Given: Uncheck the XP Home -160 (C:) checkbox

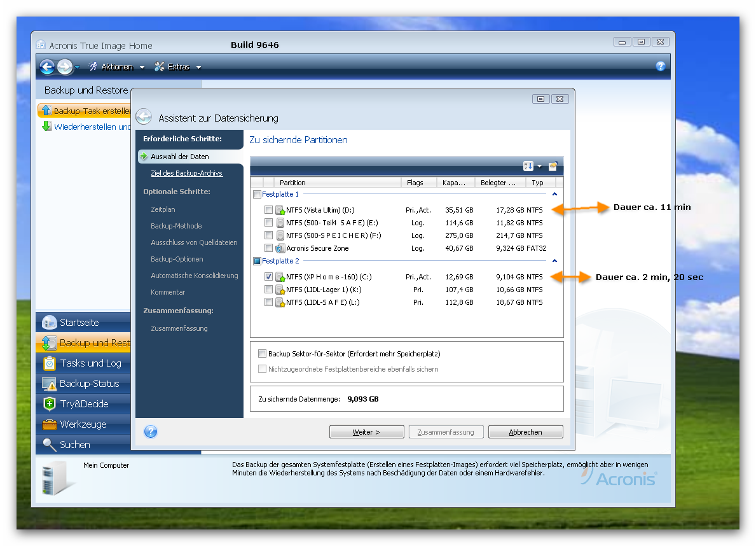Looking at the screenshot, I should [x=268, y=277].
